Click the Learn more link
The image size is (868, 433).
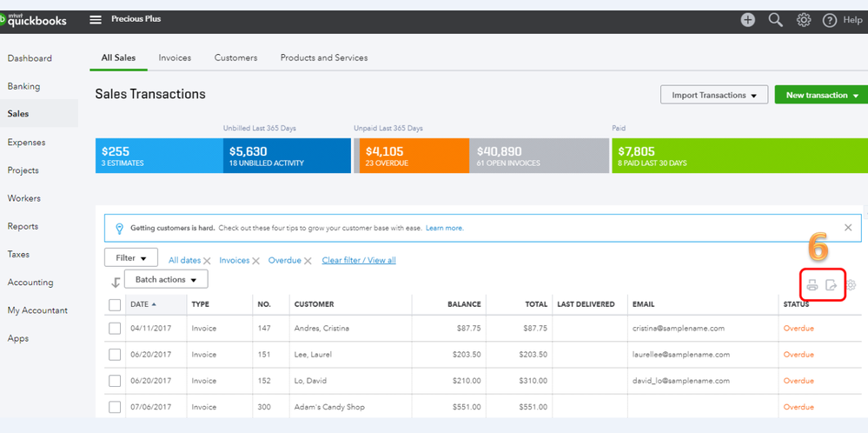[x=445, y=228]
